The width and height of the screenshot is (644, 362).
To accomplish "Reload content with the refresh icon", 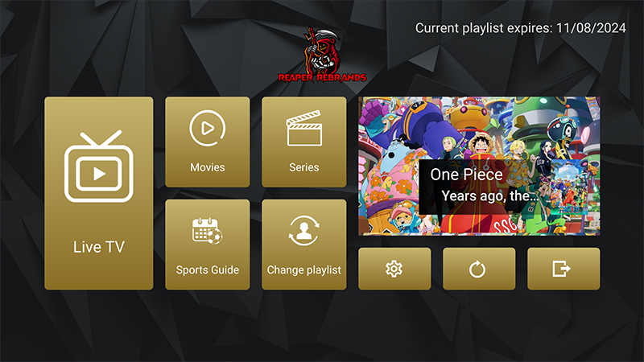I will [x=479, y=269].
